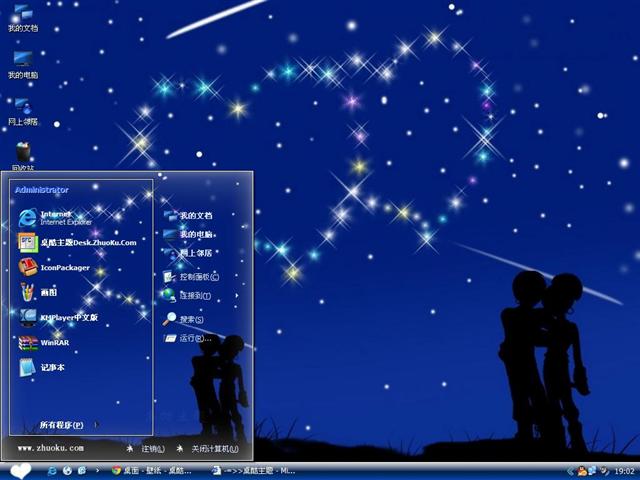Expand 所有程序(P) all programs list
Image resolution: width=640 pixels, height=480 pixels.
coord(62,425)
